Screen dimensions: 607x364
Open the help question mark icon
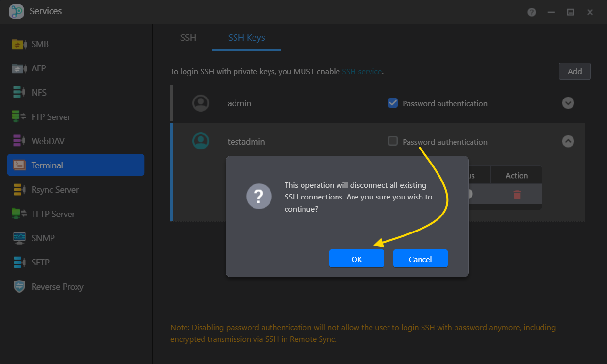[x=532, y=12]
